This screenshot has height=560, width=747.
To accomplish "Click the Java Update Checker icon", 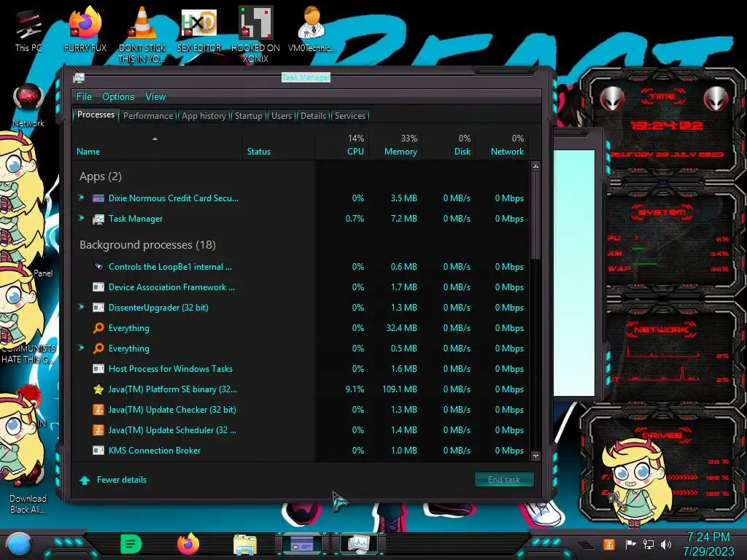I will 98,410.
